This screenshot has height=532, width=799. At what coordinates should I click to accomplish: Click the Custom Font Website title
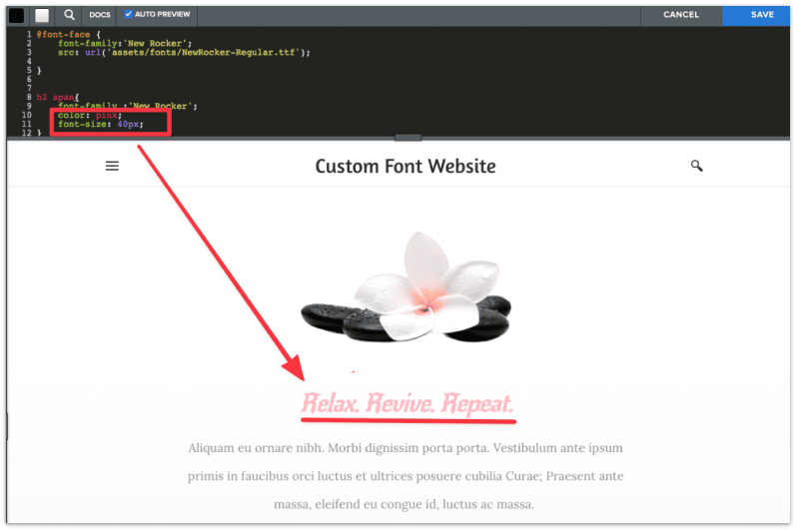tap(404, 166)
